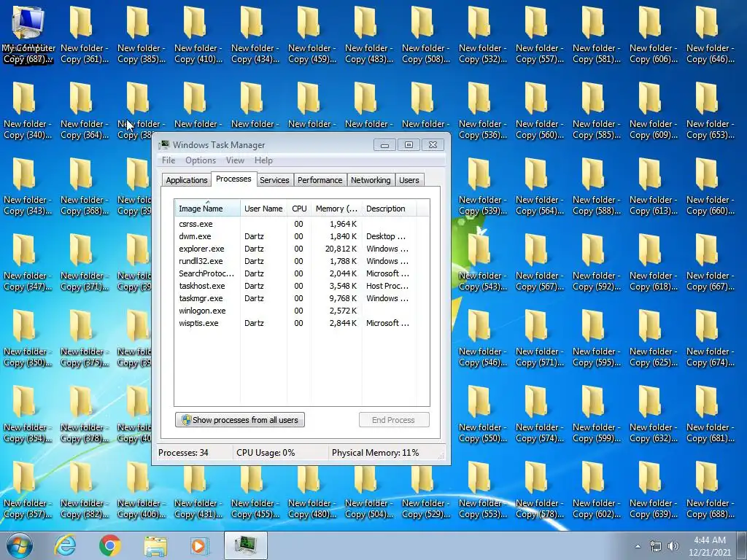Switch to the Performance tab

320,180
